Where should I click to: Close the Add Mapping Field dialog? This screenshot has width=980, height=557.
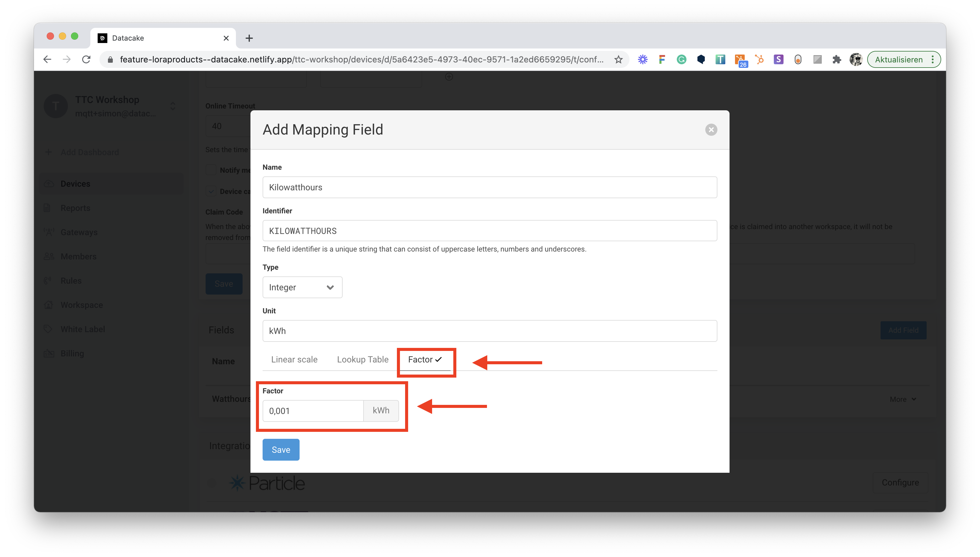711,130
